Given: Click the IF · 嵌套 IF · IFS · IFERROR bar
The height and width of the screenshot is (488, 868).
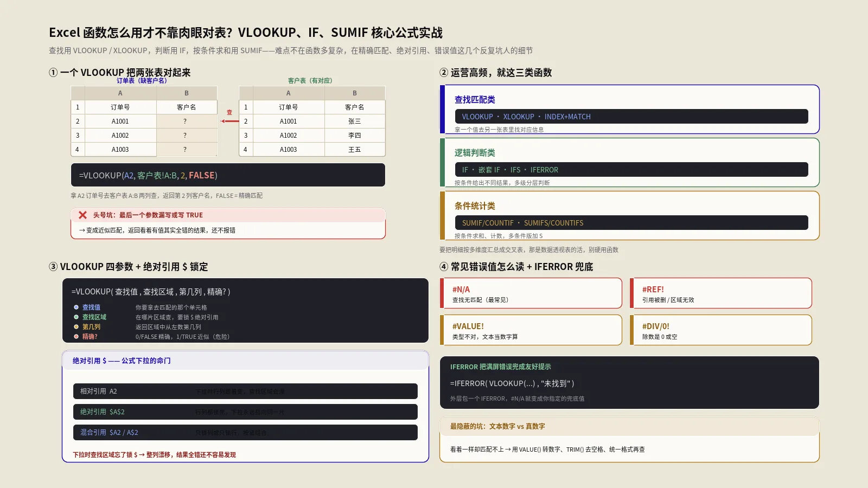Looking at the screenshot, I should pos(631,170).
